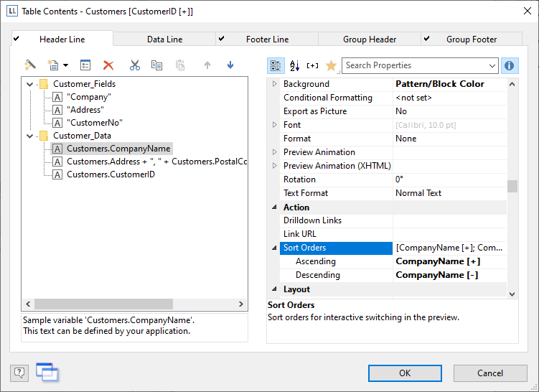Select the Link URL property
The image size is (539, 392).
[x=393, y=234]
